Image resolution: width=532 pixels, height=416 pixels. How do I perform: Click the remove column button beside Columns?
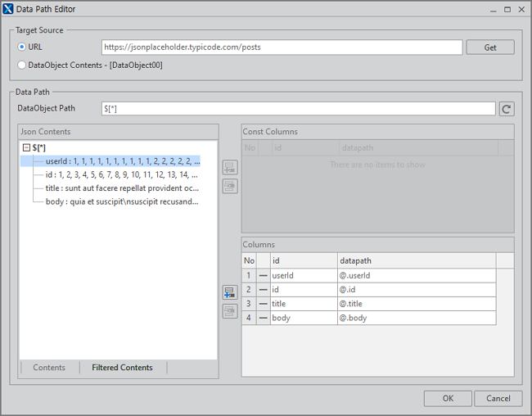[x=230, y=311]
